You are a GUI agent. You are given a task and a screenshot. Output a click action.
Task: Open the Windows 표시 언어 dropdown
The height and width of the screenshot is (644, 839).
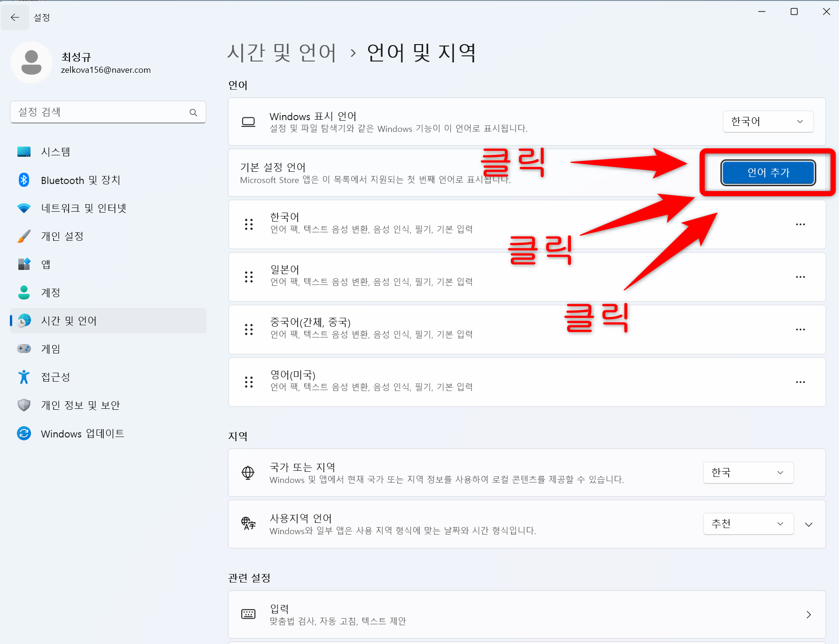coord(768,122)
